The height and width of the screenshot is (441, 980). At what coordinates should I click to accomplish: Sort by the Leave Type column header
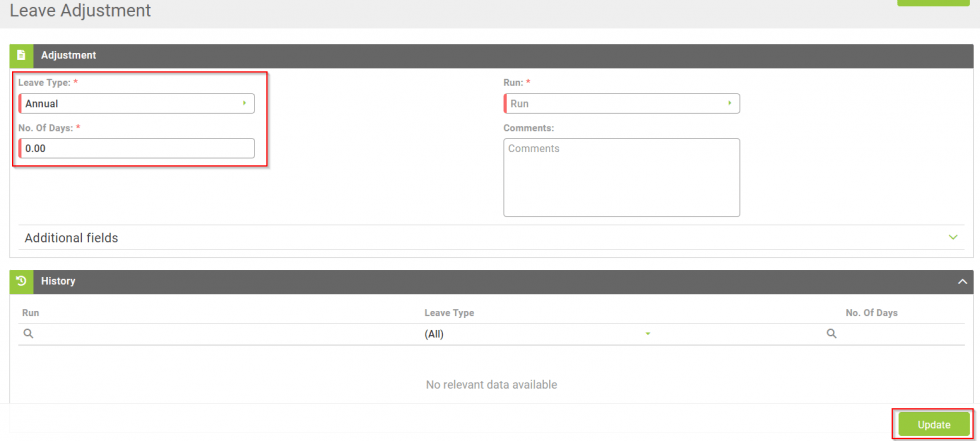(449, 313)
